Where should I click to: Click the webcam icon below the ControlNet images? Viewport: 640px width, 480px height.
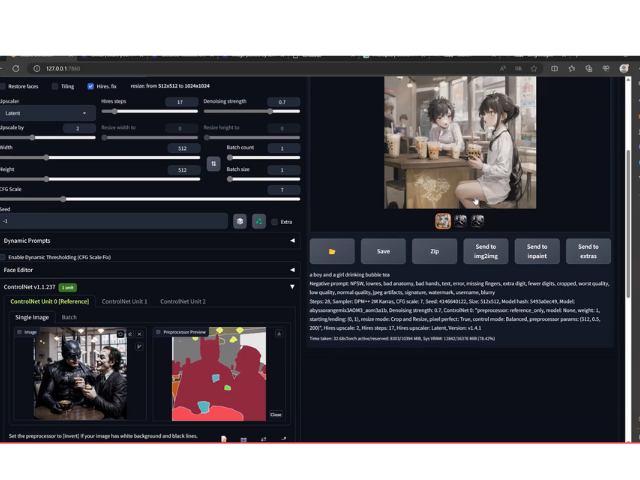(x=244, y=440)
